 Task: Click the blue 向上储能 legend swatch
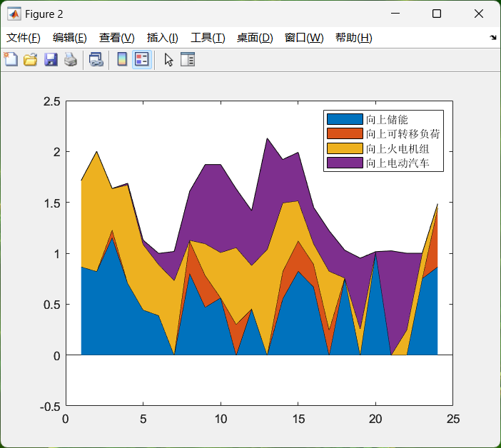tap(345, 119)
